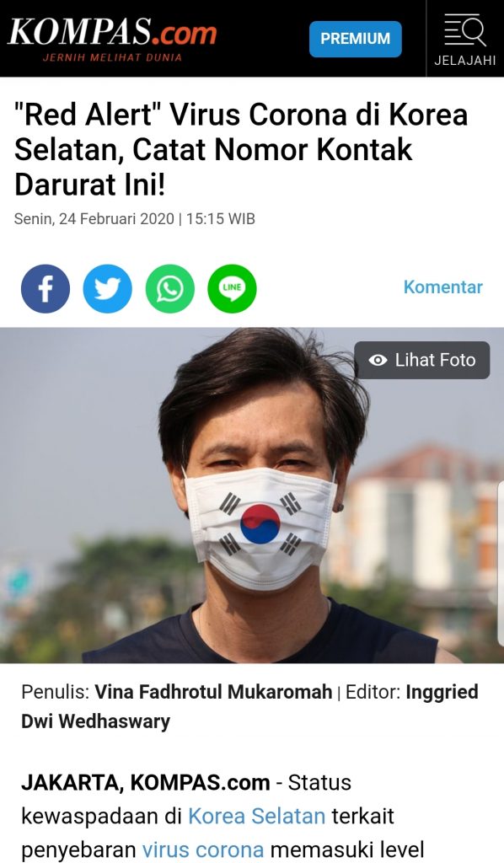Click the Jernih Melihat Dunia tagline
This screenshot has width=504, height=863.
(112, 57)
